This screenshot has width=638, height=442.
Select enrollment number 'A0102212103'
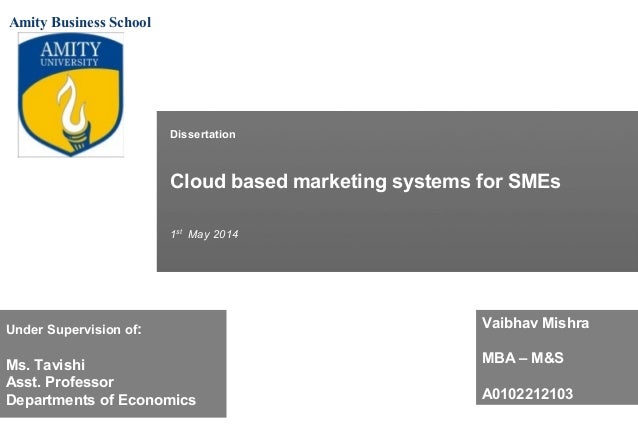[x=527, y=394]
